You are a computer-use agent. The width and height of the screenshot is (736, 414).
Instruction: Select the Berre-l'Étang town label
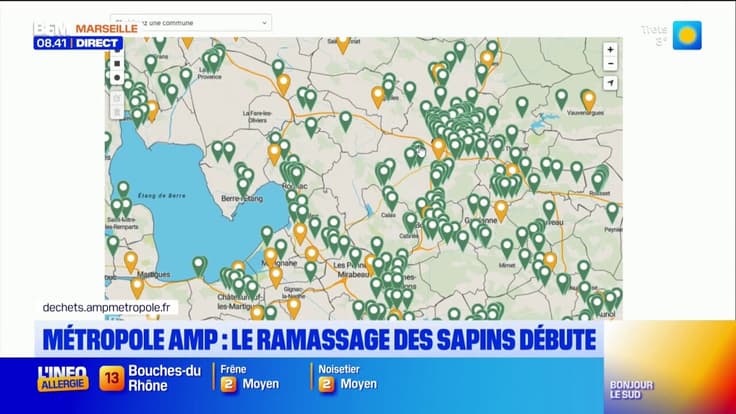[242, 199]
